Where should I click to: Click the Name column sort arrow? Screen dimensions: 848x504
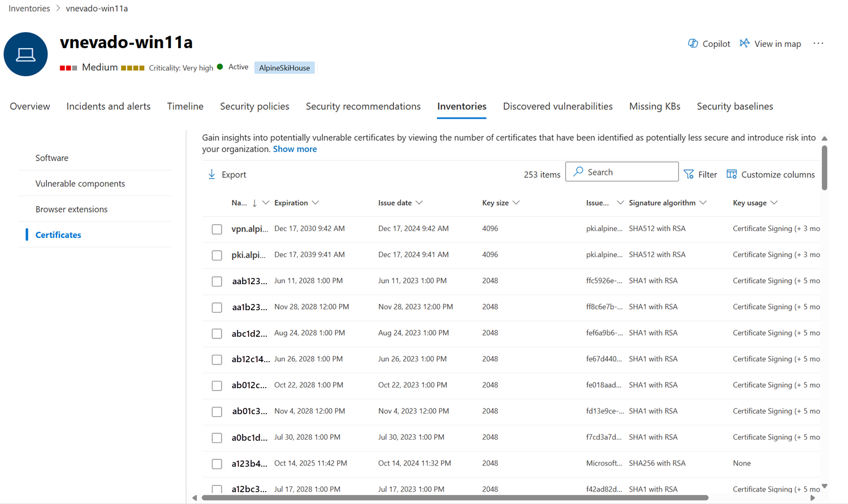coord(254,203)
